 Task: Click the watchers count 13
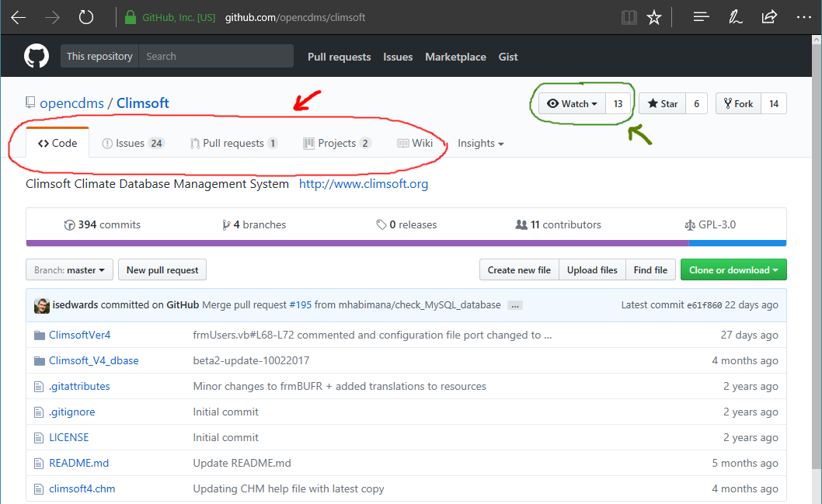click(x=618, y=104)
